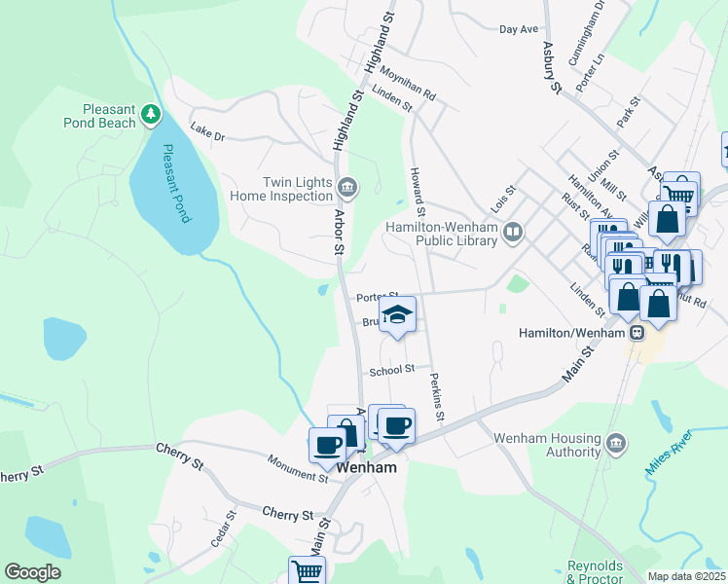Select the coffee cup marker nearest Perkins St
The height and width of the screenshot is (584, 728).
pyautogui.click(x=396, y=428)
